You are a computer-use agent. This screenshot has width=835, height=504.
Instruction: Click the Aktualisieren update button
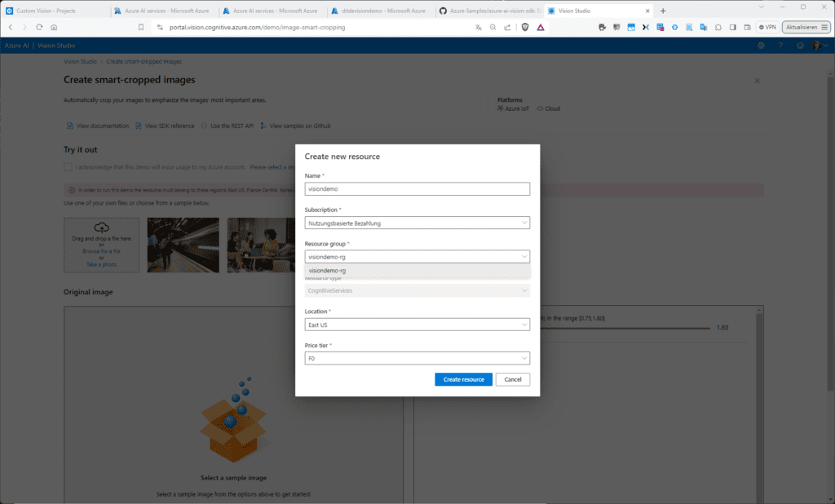click(806, 27)
